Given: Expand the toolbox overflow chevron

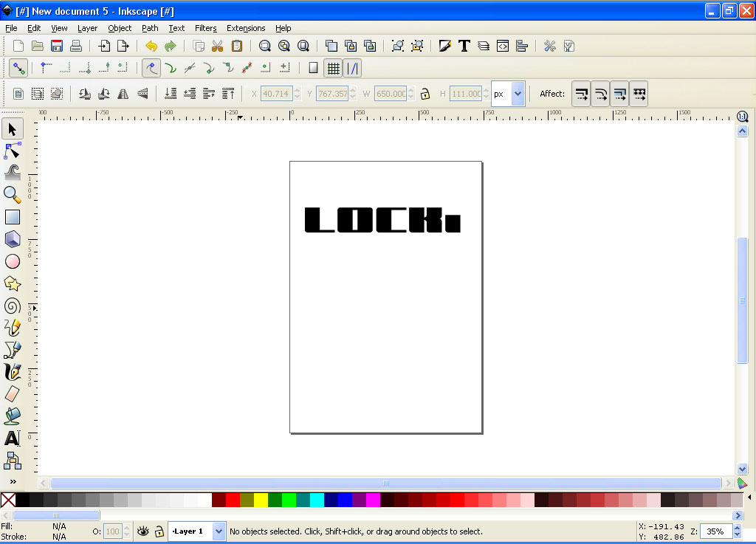Looking at the screenshot, I should (x=13, y=481).
